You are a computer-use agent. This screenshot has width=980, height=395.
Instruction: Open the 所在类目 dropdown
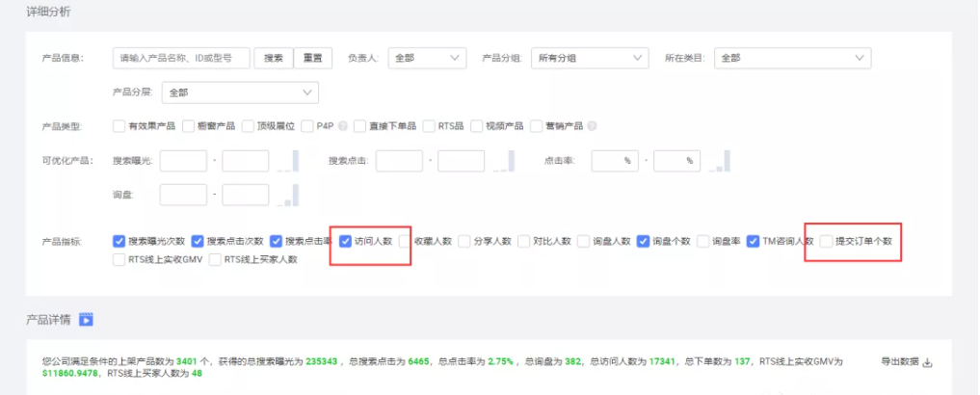pyautogui.click(x=792, y=58)
